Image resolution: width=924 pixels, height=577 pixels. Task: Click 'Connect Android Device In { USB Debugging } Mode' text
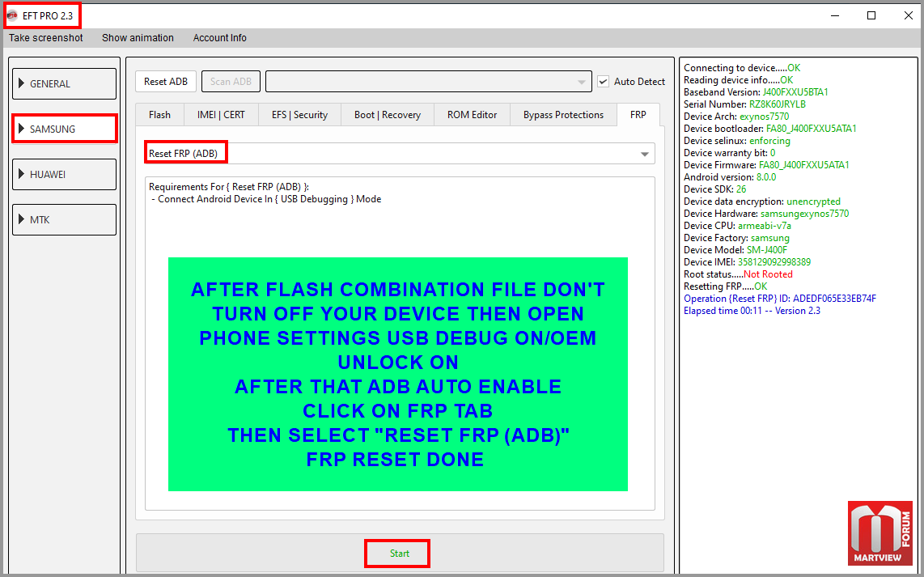click(269, 199)
